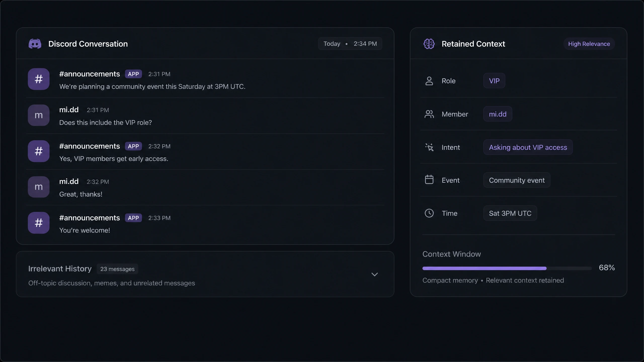
Task: Click the Role label
Action: pos(449,81)
